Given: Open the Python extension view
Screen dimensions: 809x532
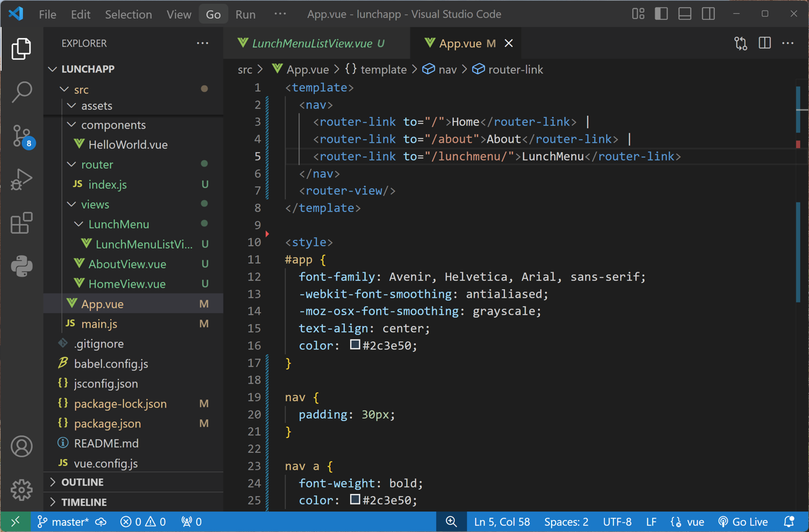Looking at the screenshot, I should pyautogui.click(x=21, y=267).
